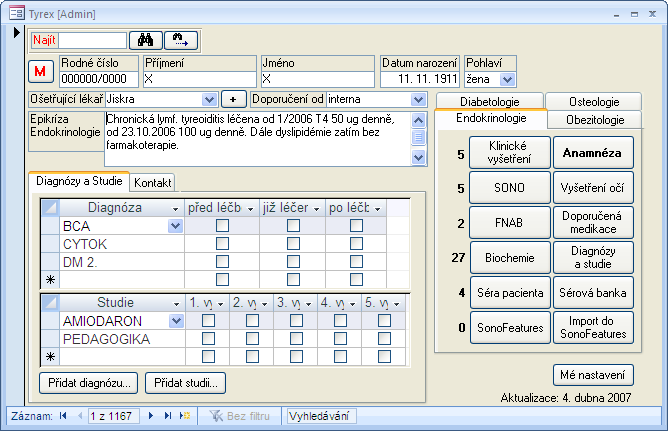Image resolution: width=668 pixels, height=431 pixels.
Task: Click the Rodné číslo field
Action: click(99, 79)
